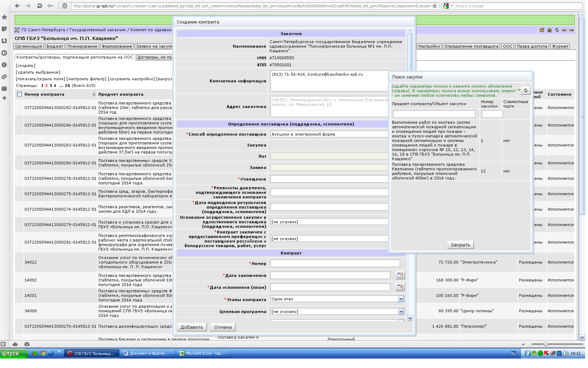This screenshot has height=368, width=588.
Task: Toggle Opera panel sidebar button in status bar
Action: pyautogui.click(x=3, y=344)
